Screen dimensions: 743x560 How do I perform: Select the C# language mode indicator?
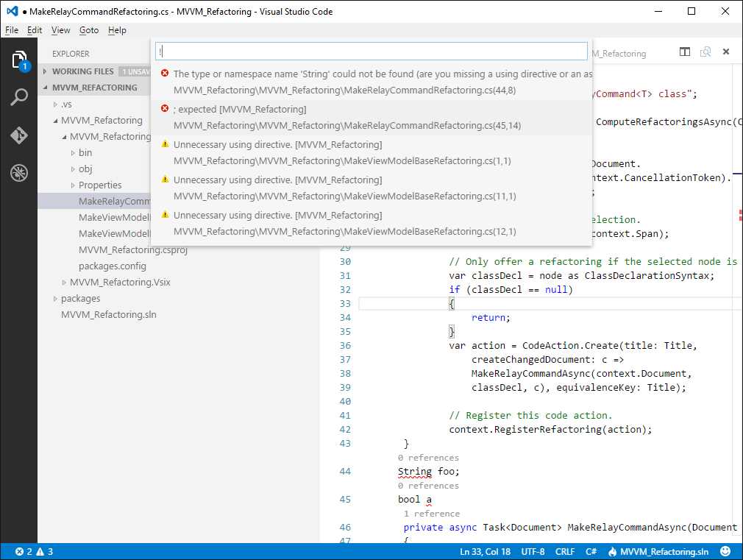click(591, 550)
